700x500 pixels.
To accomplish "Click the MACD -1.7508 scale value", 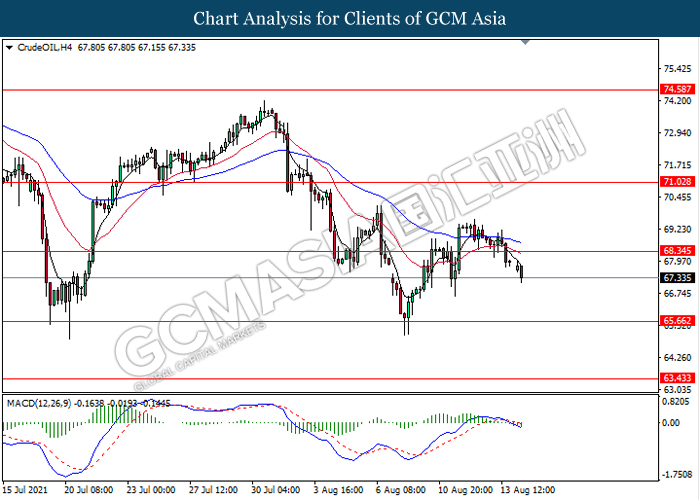I will [x=676, y=475].
